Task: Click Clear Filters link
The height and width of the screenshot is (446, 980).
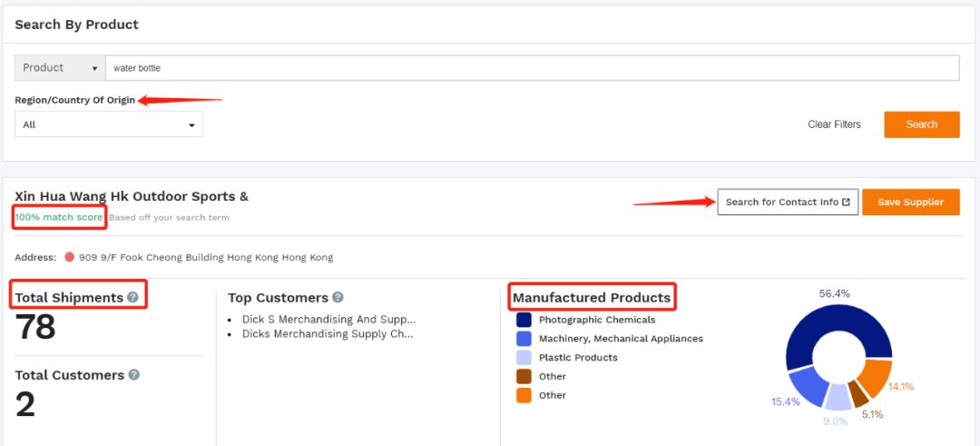Action: click(834, 124)
